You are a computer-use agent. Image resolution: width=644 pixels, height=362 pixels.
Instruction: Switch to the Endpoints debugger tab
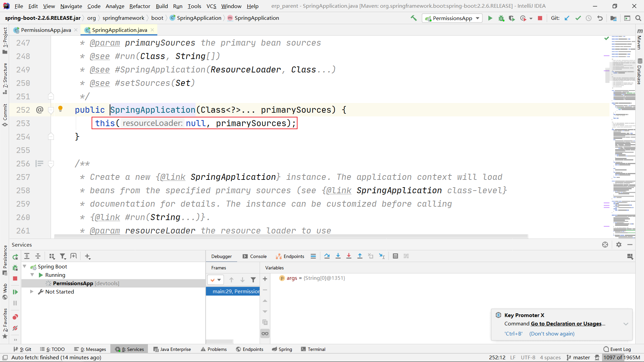pyautogui.click(x=290, y=256)
